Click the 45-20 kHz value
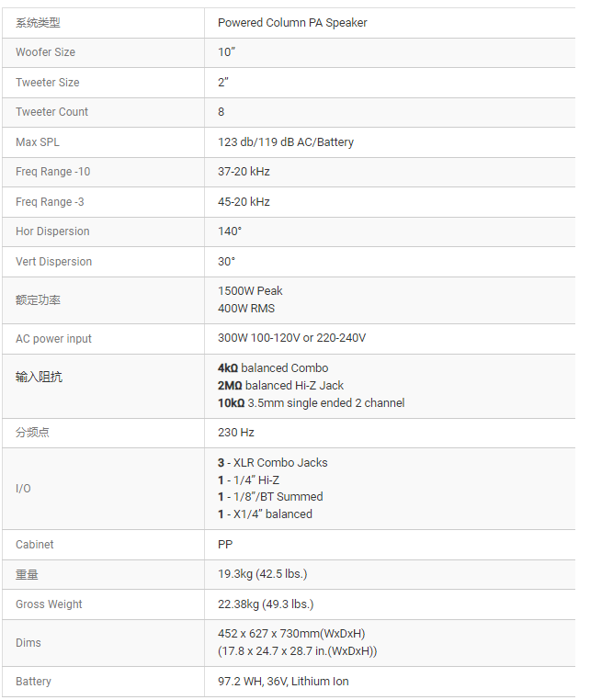Viewport: 613px width, 700px height. (x=244, y=202)
